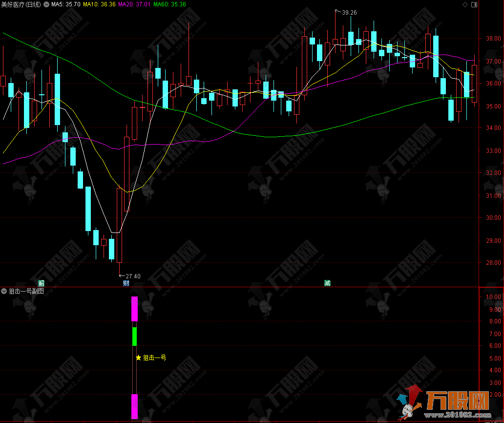The image size is (504, 423).
Task: Click the green signal bar in sub-chart
Action: pos(135,337)
